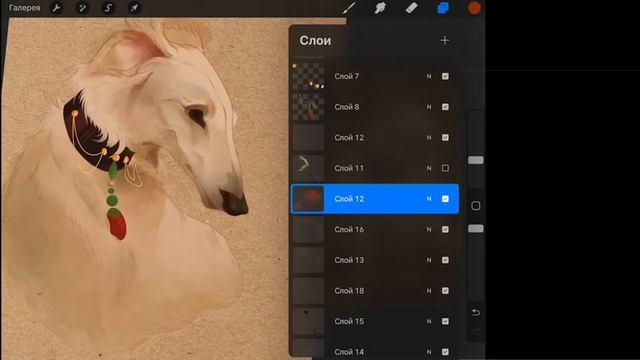Uncheck visibility of highlighted Слой 12
This screenshot has width=640, height=360.
[x=445, y=199]
